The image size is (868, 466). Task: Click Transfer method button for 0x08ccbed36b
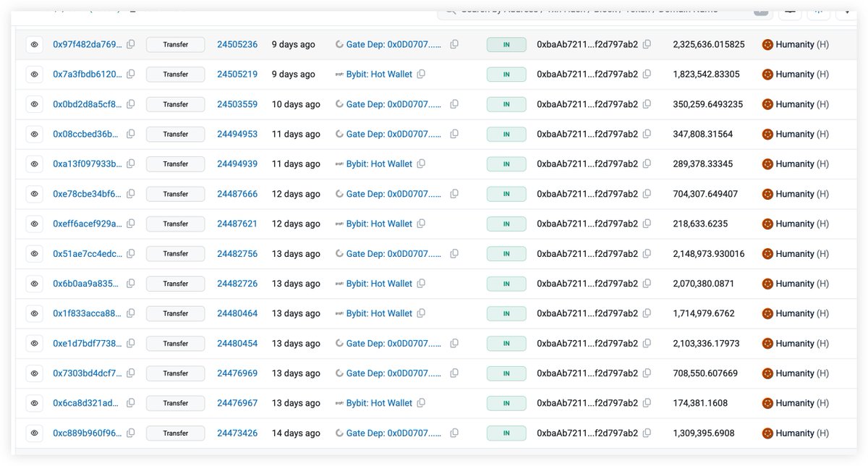(x=175, y=134)
